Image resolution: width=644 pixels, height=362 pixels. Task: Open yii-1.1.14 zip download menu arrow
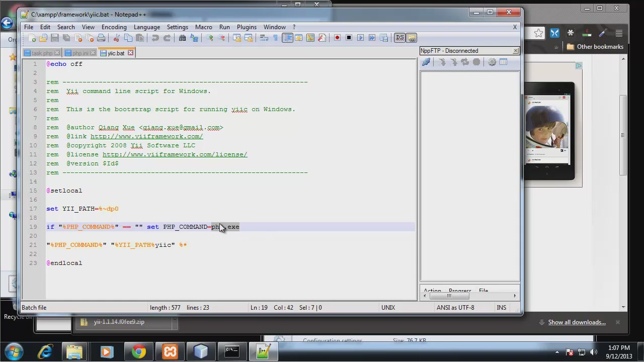pos(175,322)
